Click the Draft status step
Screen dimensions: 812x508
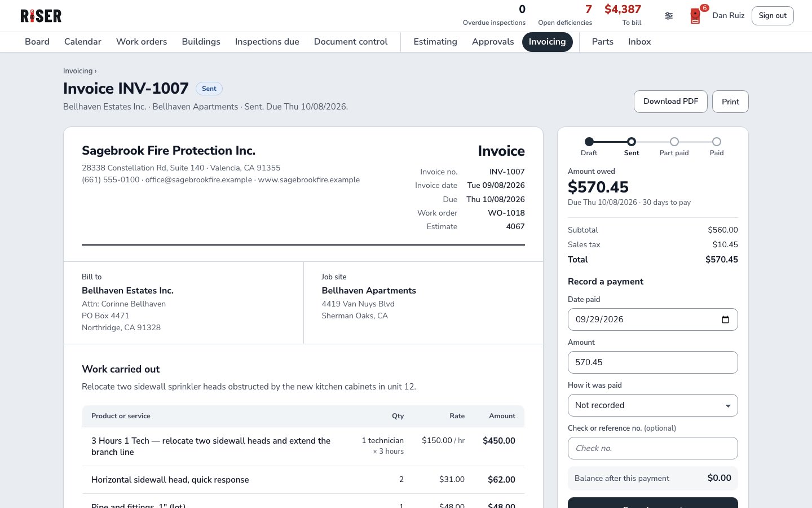coord(589,147)
